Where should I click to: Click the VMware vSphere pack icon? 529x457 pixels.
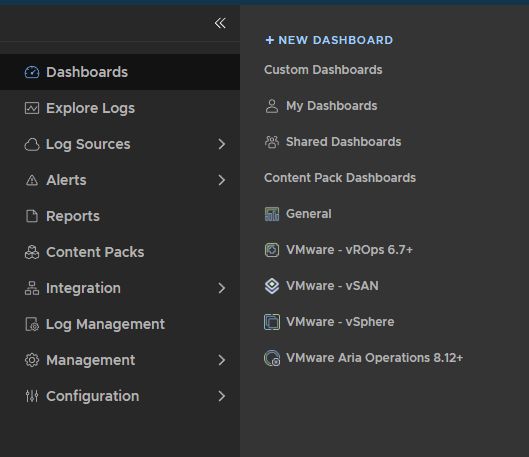[272, 322]
